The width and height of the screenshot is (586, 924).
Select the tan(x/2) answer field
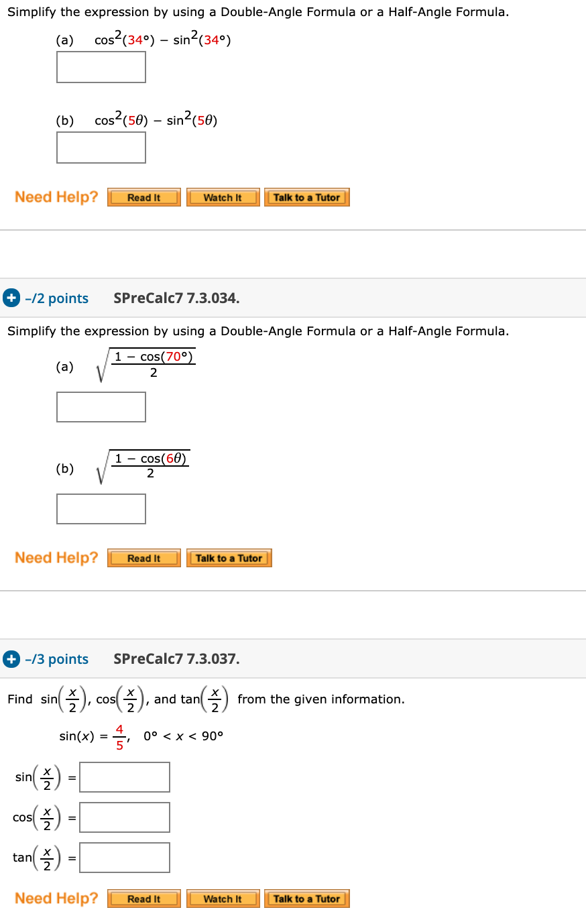125,858
